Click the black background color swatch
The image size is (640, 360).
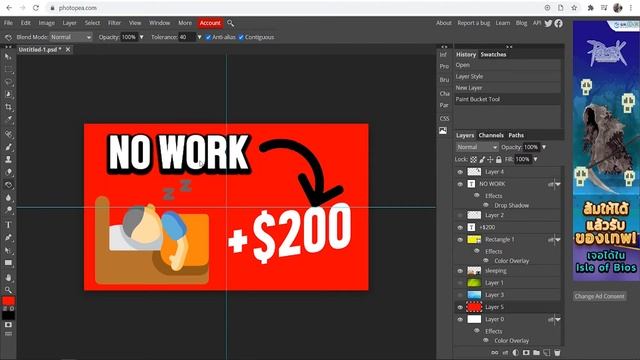8,315
